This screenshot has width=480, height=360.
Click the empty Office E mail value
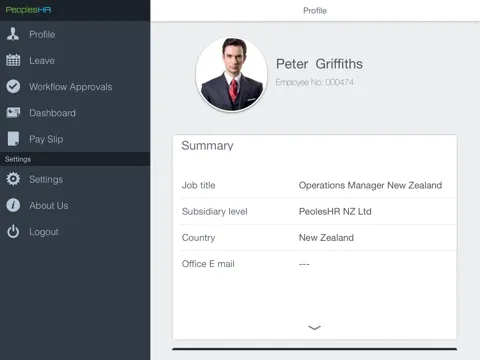pyautogui.click(x=304, y=264)
